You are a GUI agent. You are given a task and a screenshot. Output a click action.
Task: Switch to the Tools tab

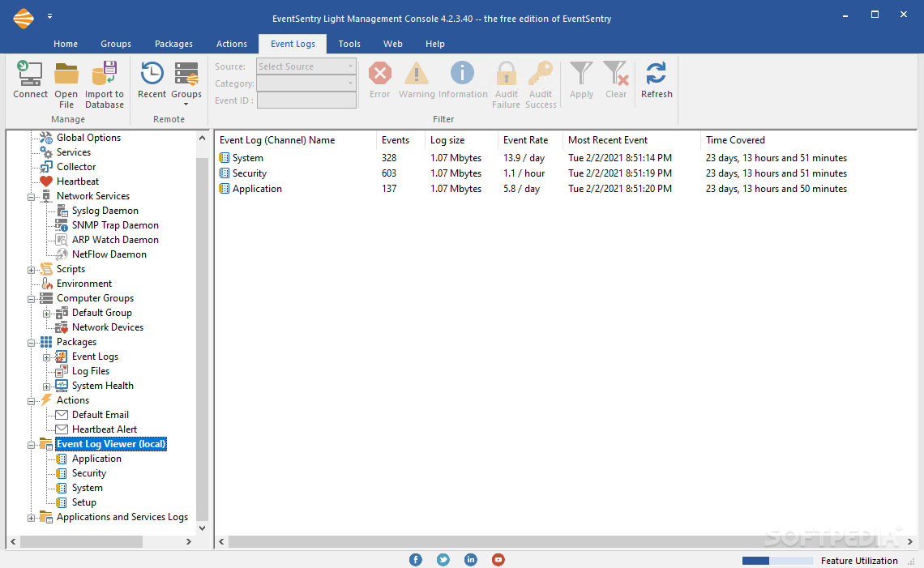349,44
